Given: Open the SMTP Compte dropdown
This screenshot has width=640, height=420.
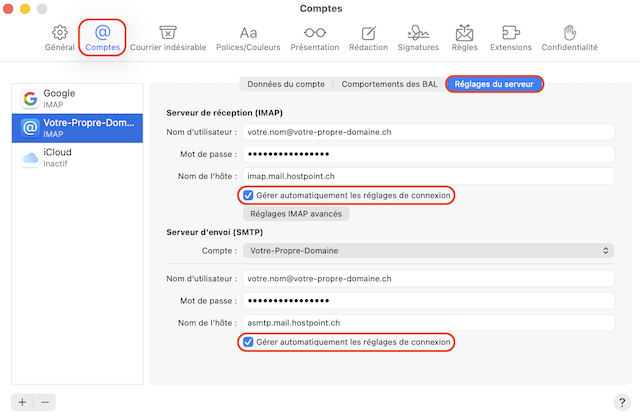Looking at the screenshot, I should click(x=429, y=251).
